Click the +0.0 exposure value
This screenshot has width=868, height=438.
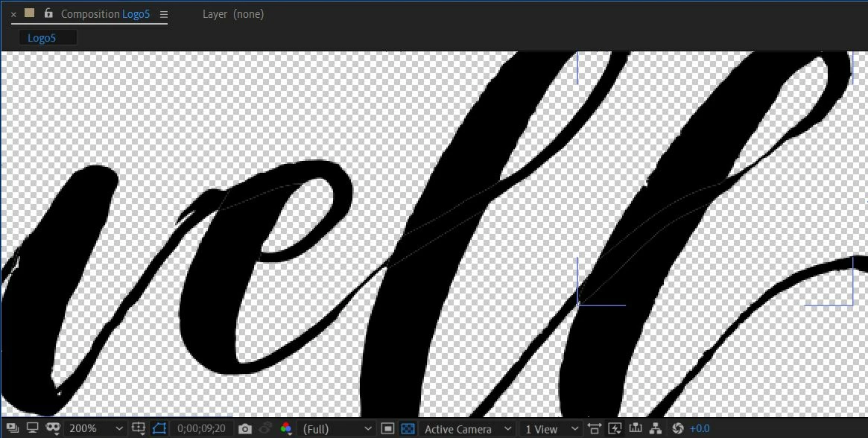(x=700, y=428)
